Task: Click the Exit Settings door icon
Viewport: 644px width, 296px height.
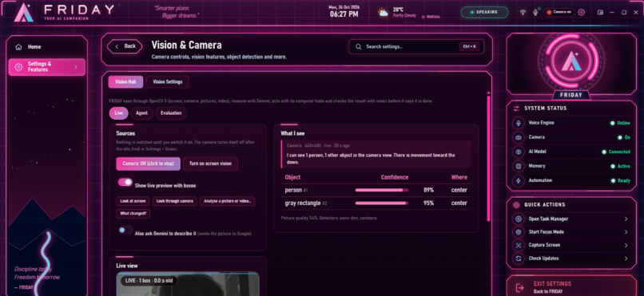Action: click(x=519, y=287)
